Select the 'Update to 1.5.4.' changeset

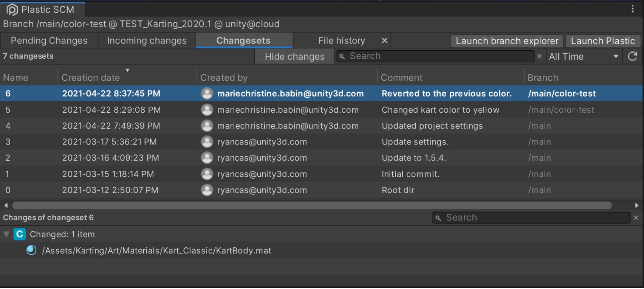[321, 158]
